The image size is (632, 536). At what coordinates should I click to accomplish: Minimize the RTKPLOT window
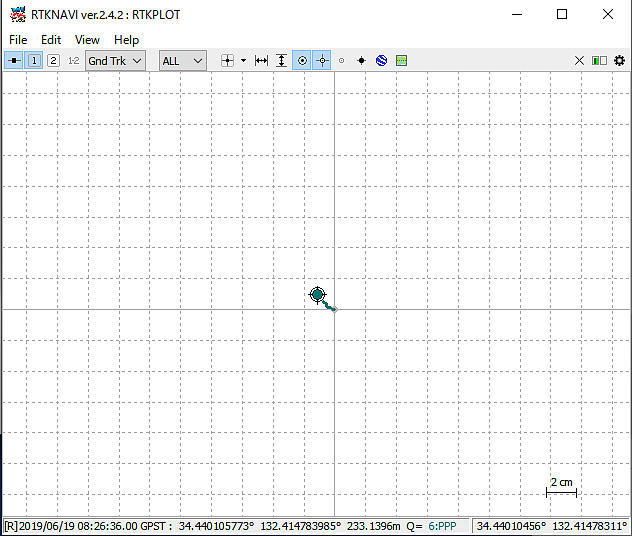pos(517,15)
